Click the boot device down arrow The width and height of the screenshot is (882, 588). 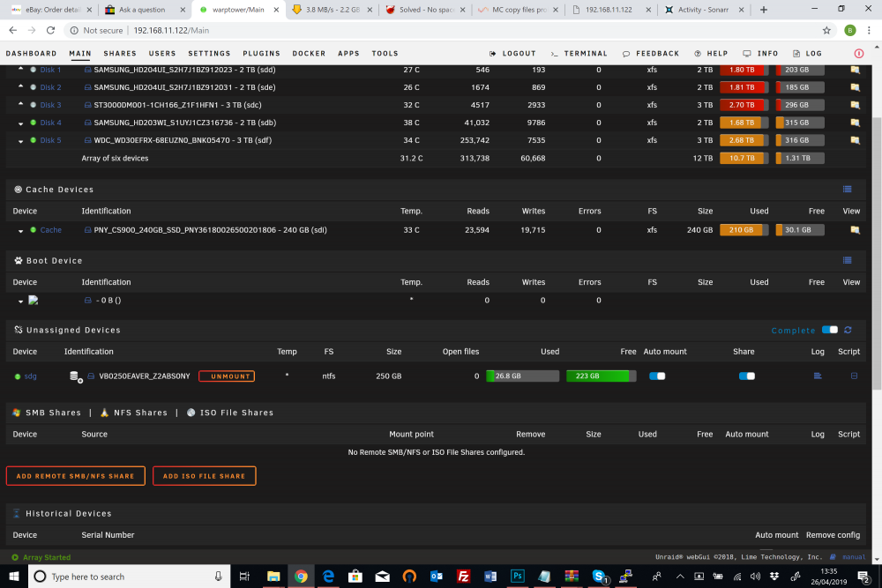21,301
